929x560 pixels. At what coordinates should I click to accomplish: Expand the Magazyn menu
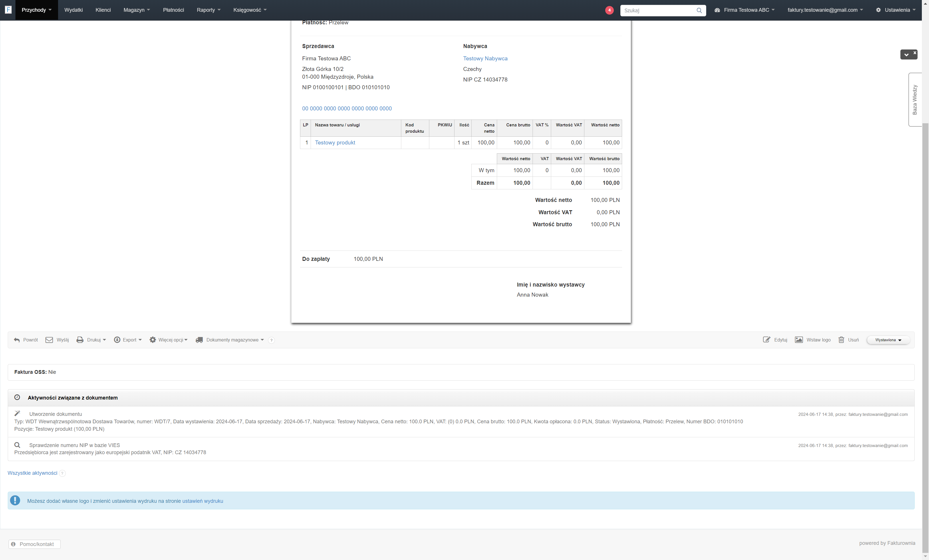pyautogui.click(x=136, y=10)
